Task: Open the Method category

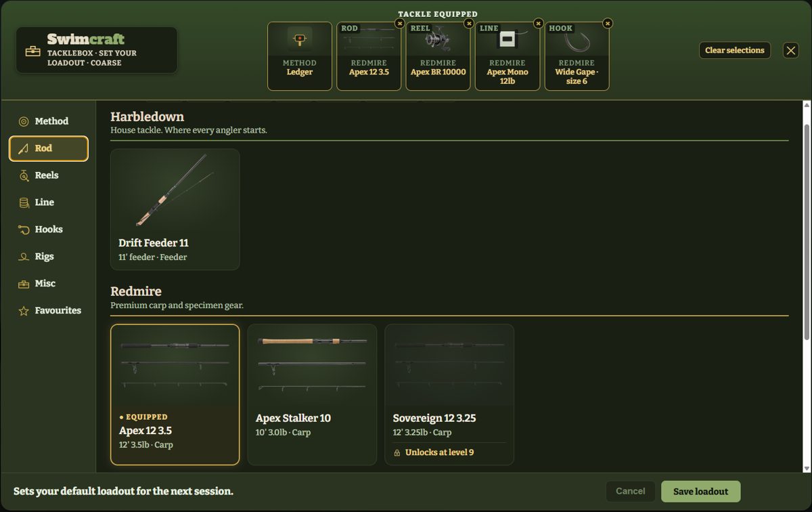Action: pyautogui.click(x=49, y=121)
